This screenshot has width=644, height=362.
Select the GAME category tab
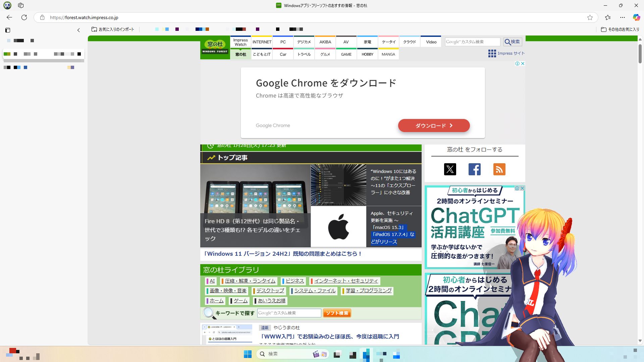[346, 54]
